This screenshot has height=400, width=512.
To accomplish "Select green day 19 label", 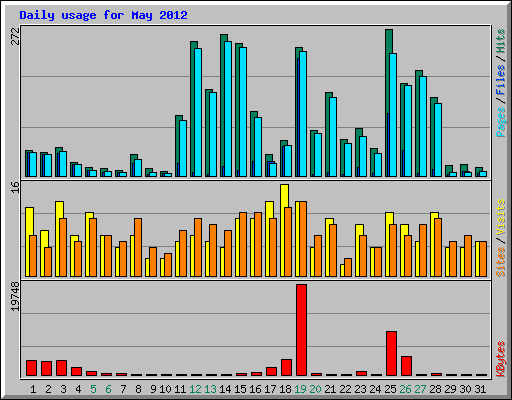I will pyautogui.click(x=300, y=389).
